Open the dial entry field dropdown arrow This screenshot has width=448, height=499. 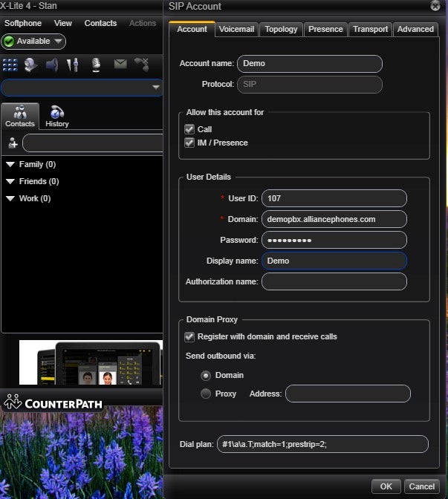tap(156, 87)
